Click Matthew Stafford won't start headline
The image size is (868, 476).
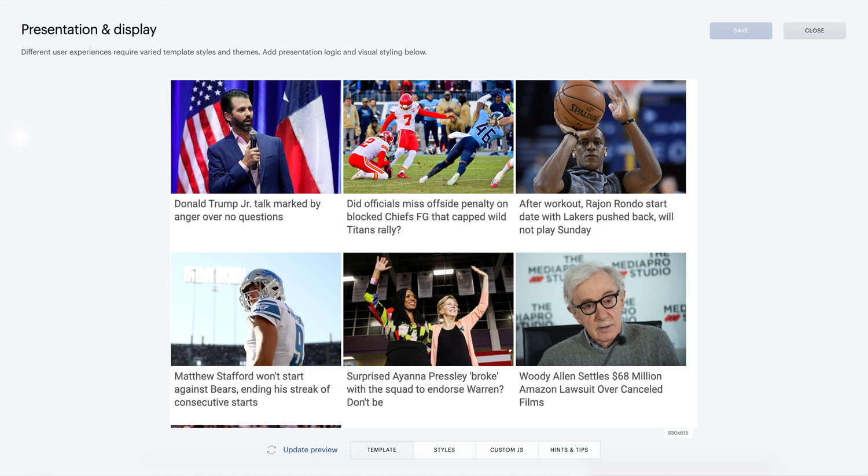pos(252,389)
